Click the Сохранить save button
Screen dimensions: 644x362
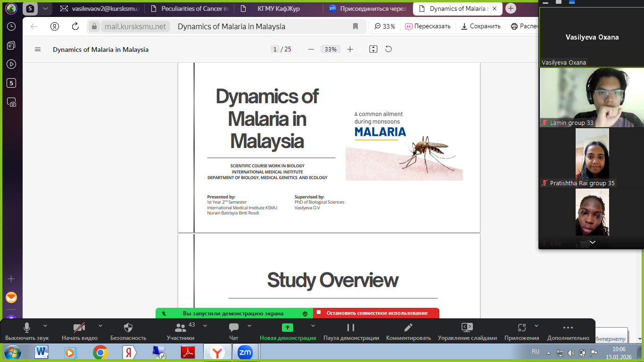coord(480,26)
